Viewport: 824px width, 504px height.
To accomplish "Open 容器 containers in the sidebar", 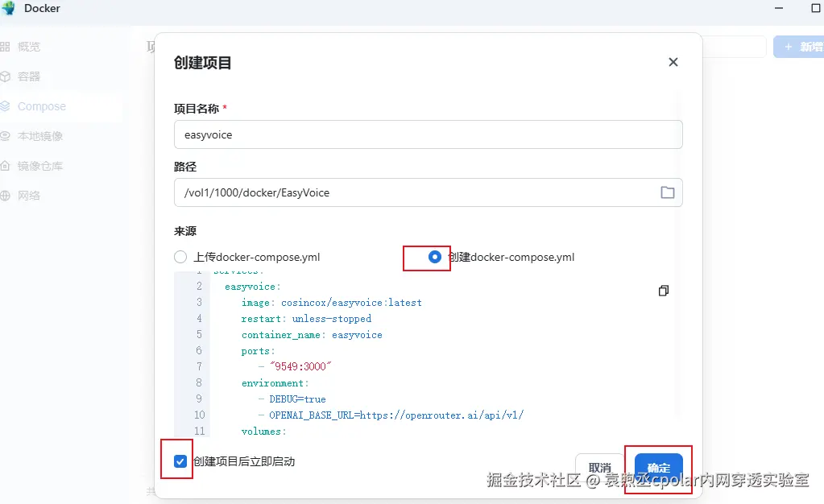I will pyautogui.click(x=28, y=76).
